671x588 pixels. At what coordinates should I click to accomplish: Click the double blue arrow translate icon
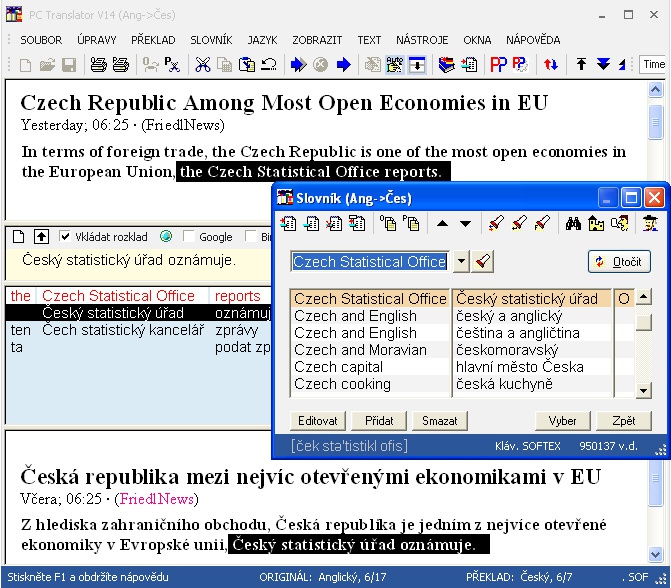[298, 65]
